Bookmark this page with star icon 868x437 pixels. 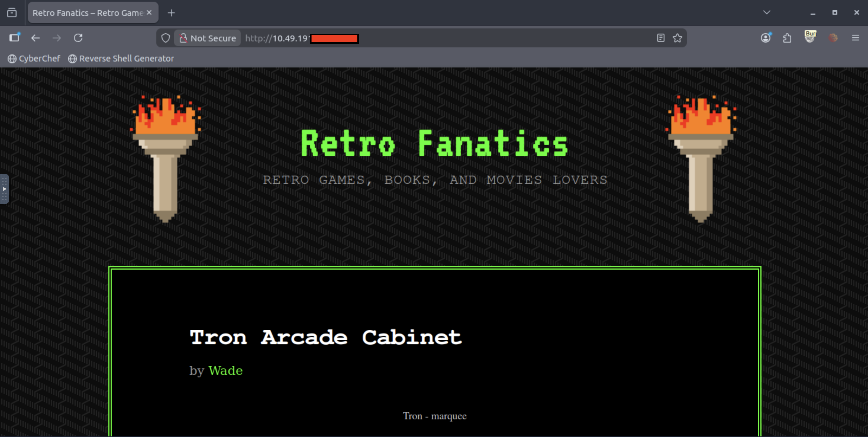pos(677,38)
